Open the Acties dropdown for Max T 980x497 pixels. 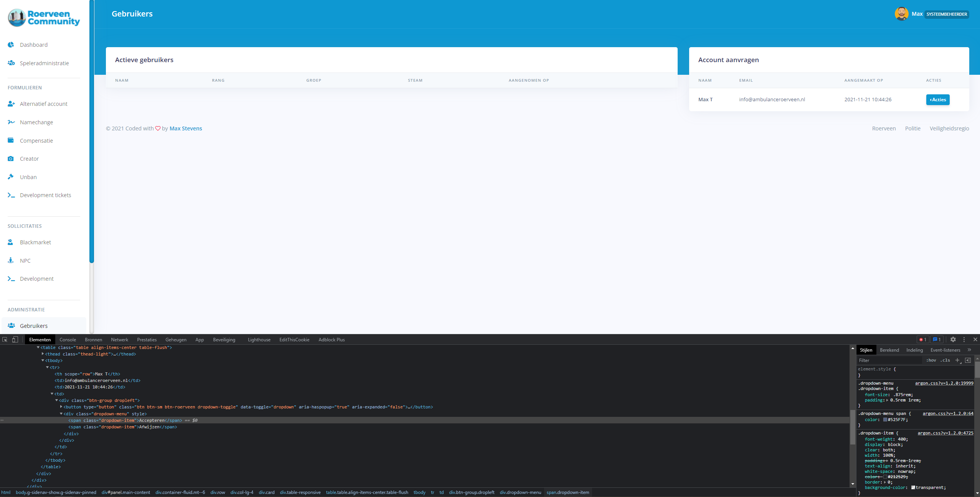tap(937, 100)
